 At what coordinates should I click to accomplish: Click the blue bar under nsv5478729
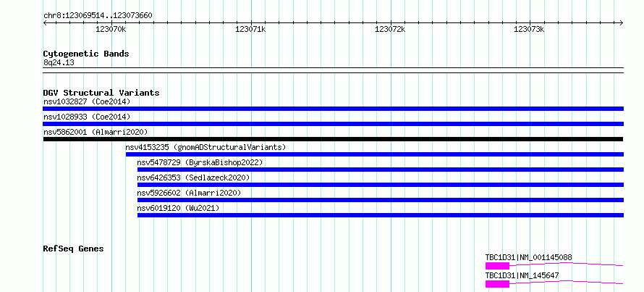[381, 170]
